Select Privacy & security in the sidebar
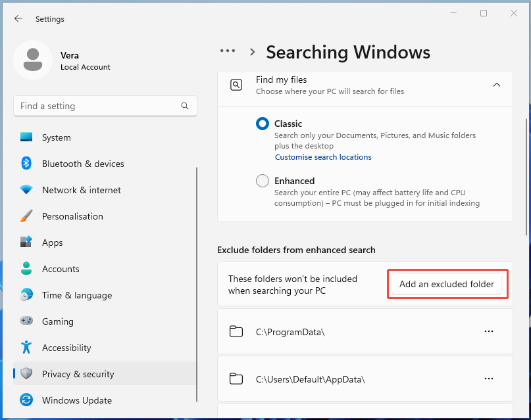531x420 pixels. coord(79,374)
